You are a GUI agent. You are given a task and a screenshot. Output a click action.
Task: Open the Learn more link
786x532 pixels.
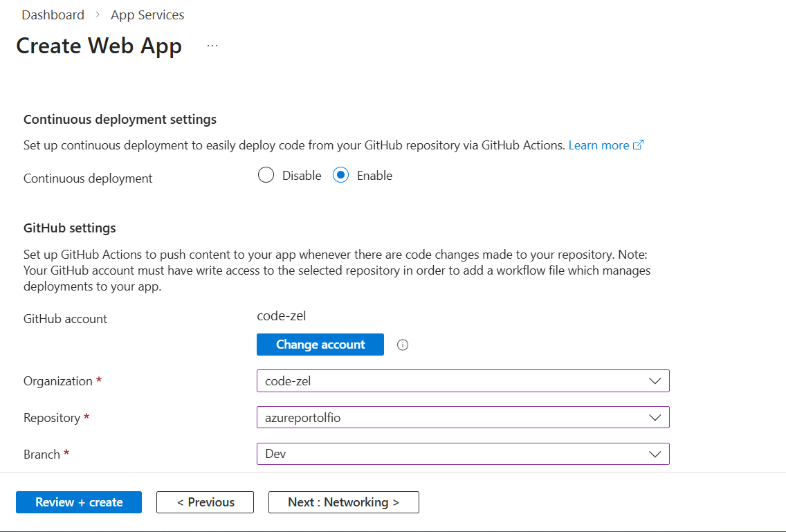(598, 145)
